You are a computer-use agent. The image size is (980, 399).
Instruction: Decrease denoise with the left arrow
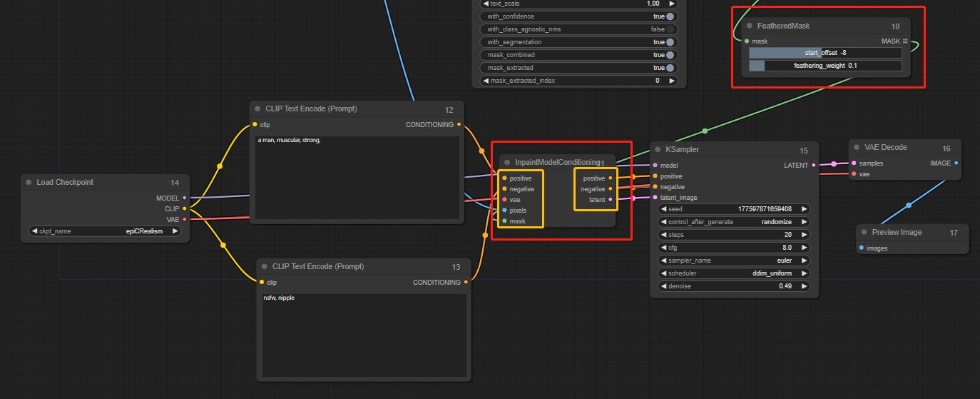[x=663, y=286]
